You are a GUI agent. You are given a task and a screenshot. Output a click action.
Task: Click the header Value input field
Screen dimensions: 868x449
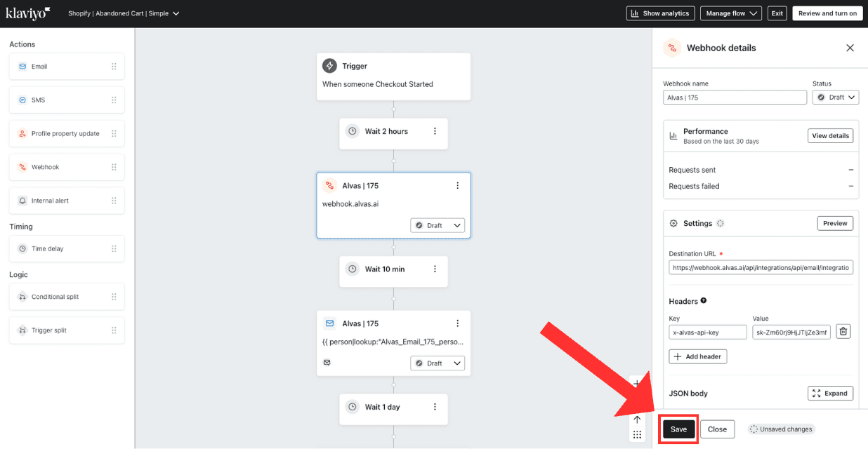click(791, 332)
